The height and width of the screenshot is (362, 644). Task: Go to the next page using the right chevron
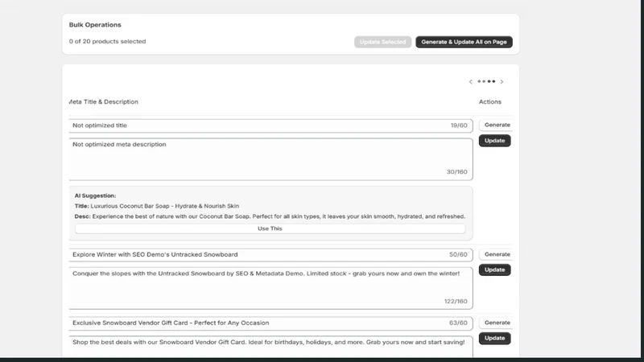(502, 82)
